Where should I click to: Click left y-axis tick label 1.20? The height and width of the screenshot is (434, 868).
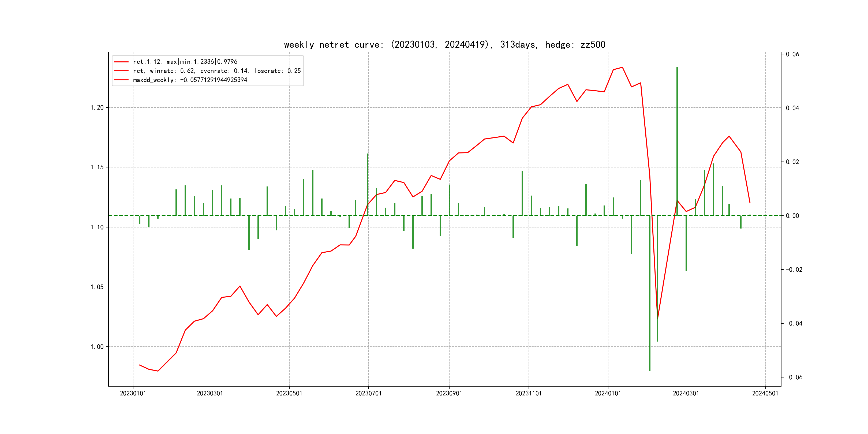pyautogui.click(x=97, y=108)
